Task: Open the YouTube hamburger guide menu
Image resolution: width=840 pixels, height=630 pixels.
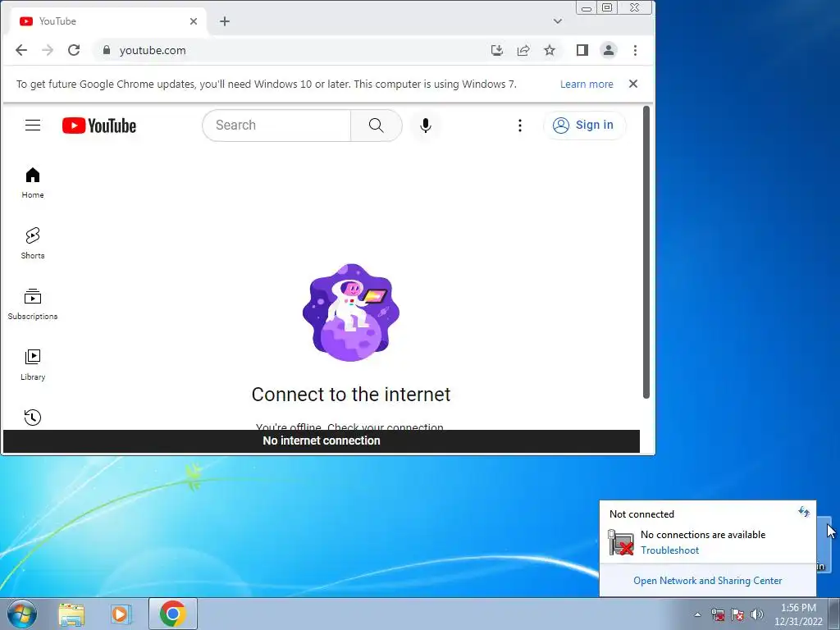Action: (x=33, y=126)
